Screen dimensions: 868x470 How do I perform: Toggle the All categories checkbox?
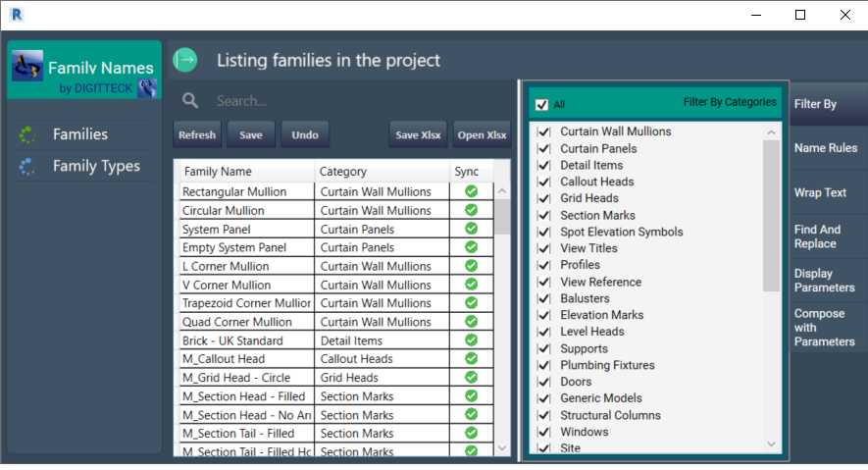click(x=542, y=104)
